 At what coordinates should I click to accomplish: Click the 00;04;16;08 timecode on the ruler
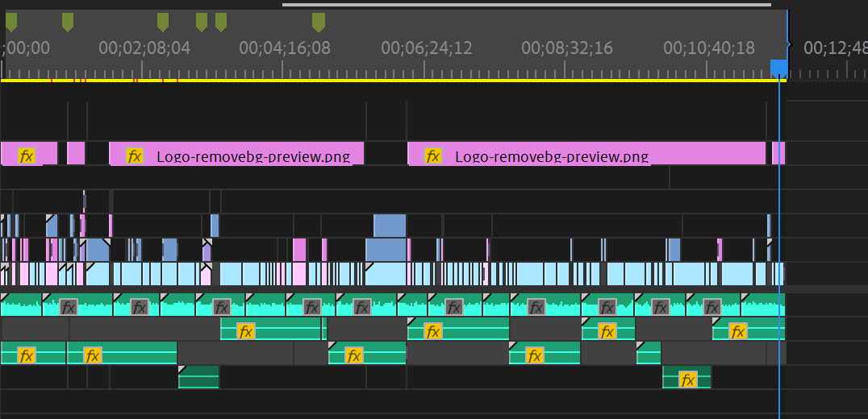(x=285, y=48)
